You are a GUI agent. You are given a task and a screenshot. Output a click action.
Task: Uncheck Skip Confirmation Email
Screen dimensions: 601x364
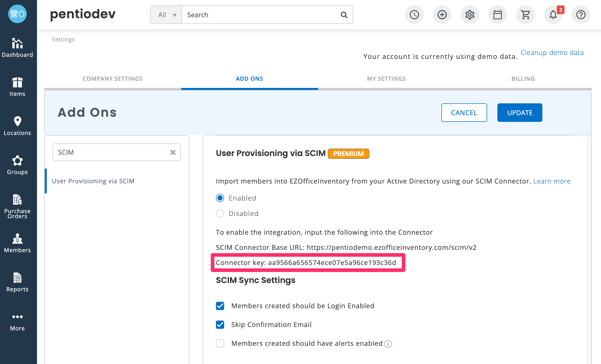point(220,325)
